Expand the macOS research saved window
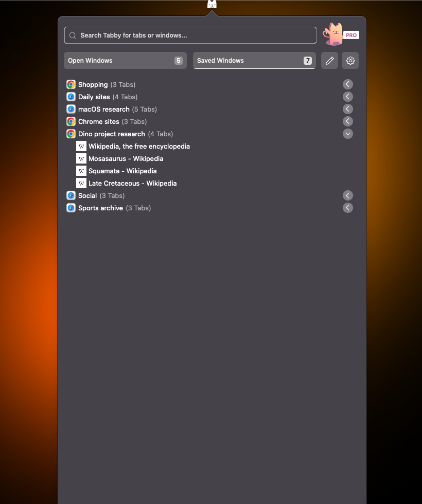 coord(348,109)
